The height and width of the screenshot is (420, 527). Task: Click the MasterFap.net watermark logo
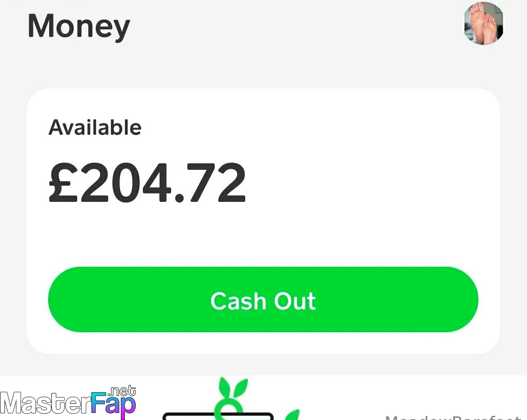click(x=68, y=402)
